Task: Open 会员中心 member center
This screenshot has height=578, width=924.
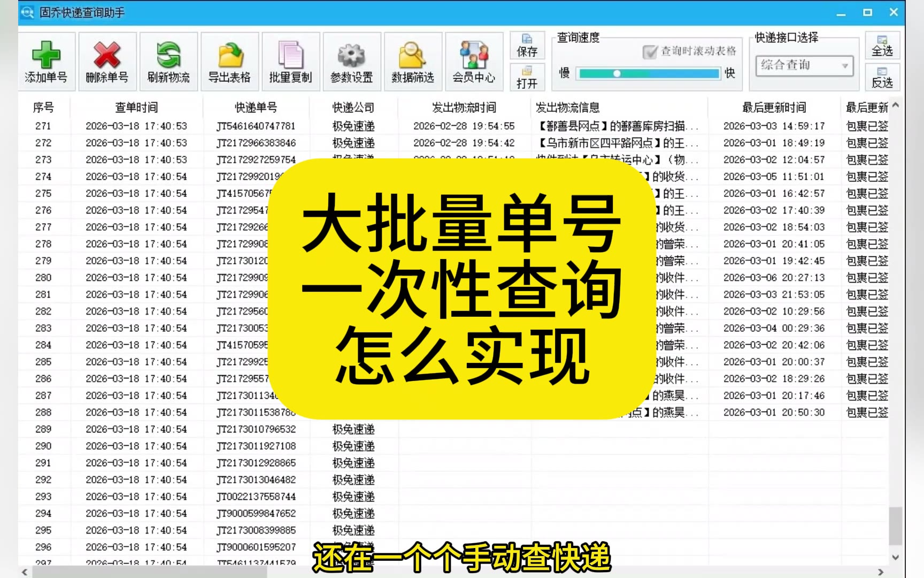Action: click(474, 62)
